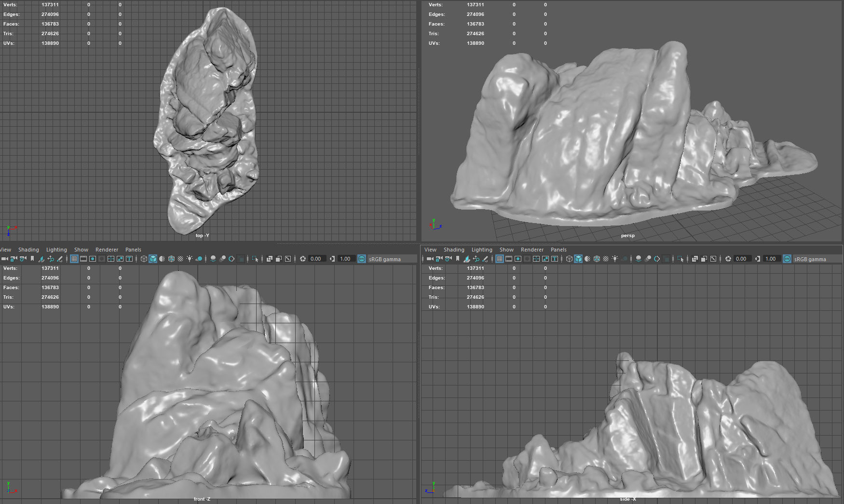Viewport: 844px width, 504px height.
Task: Click Use Default Material icon in front panel
Action: [x=162, y=259]
